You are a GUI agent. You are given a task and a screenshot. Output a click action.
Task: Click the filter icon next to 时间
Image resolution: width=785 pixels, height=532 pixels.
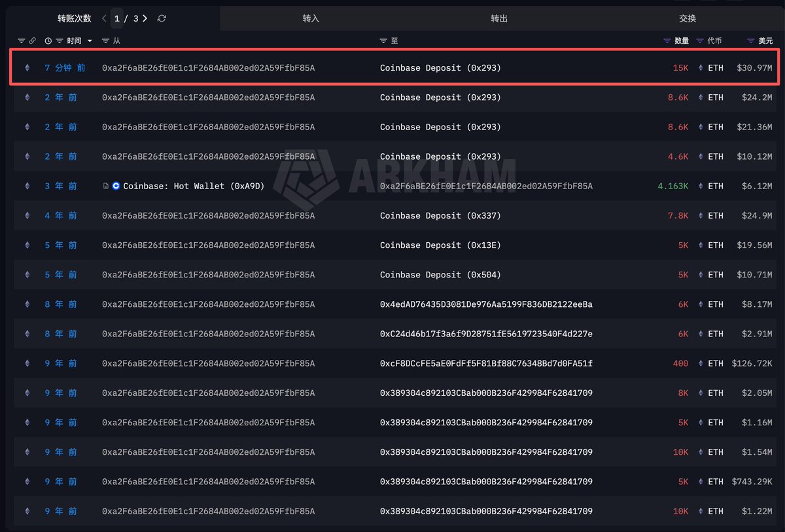coord(59,41)
